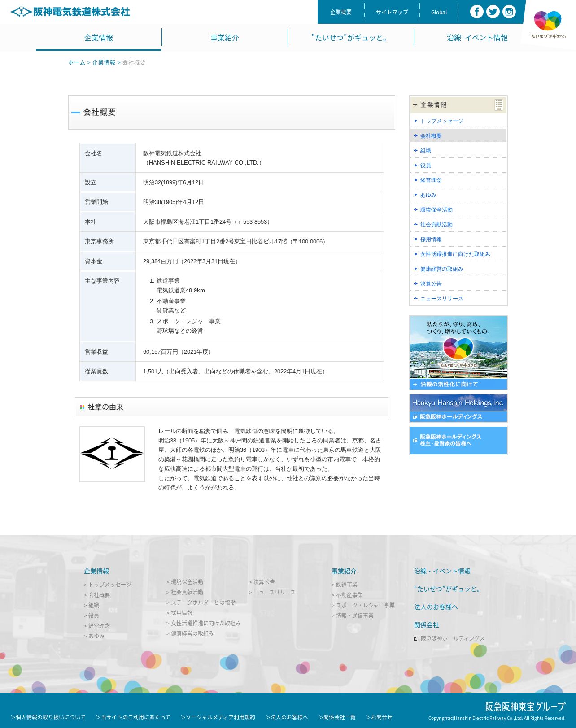This screenshot has width=576, height=728.
Task: Open 健康経営の取組み in sidebar menu
Action: 458,269
